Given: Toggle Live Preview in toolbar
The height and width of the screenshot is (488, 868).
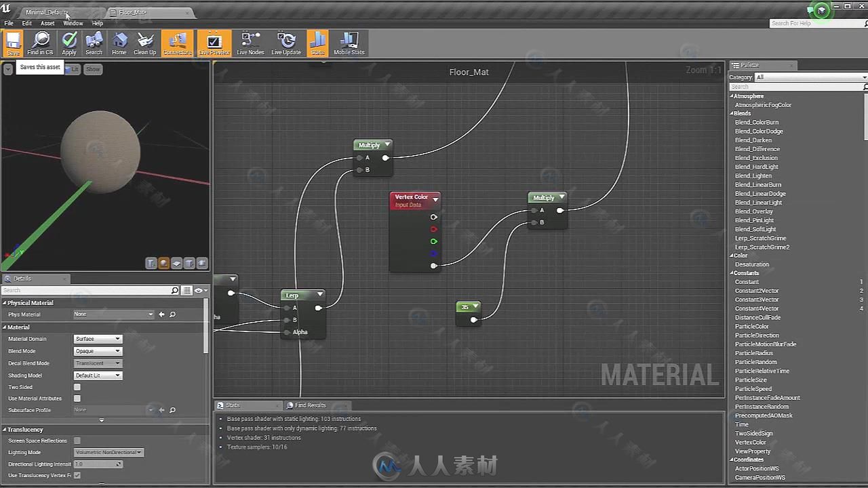Looking at the screenshot, I should point(214,43).
